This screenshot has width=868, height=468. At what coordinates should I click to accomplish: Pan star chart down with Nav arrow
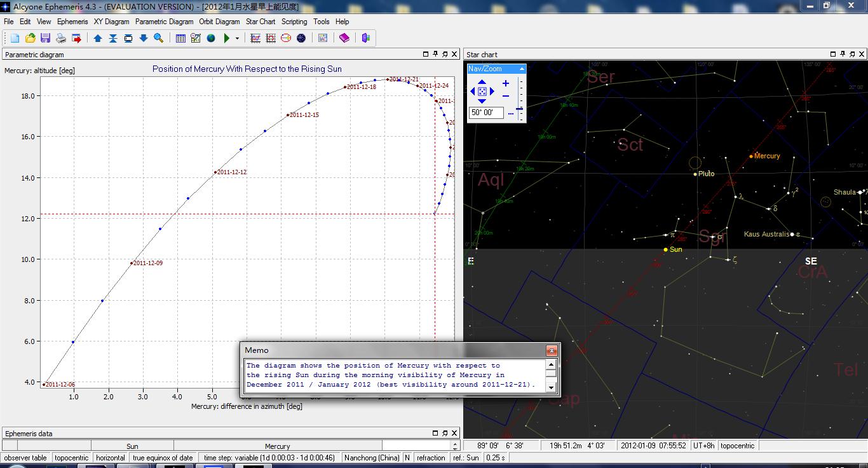point(482,101)
